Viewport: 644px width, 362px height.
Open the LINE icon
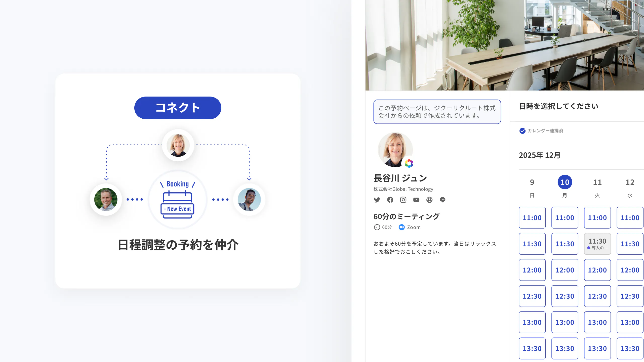(442, 200)
